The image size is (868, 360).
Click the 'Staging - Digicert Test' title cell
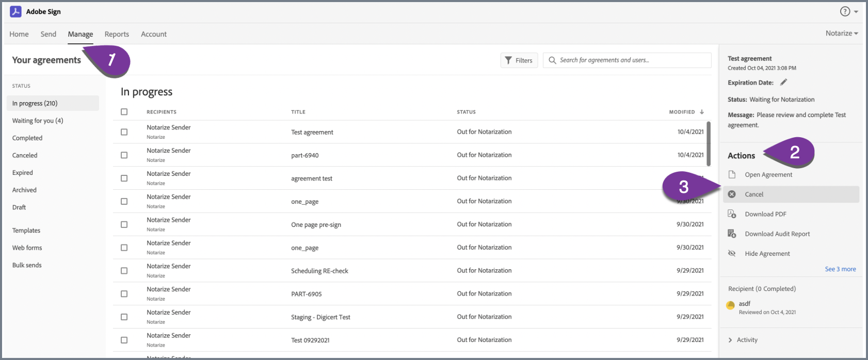tap(320, 317)
